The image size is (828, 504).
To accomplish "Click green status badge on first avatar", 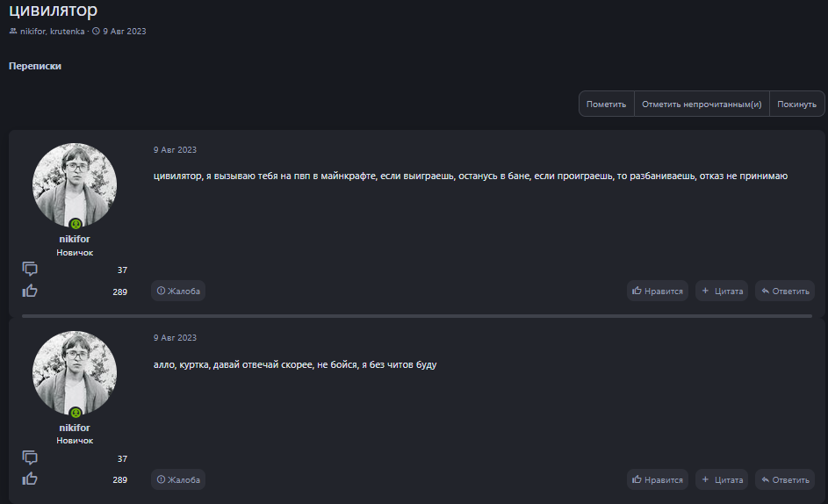I will coord(76,224).
